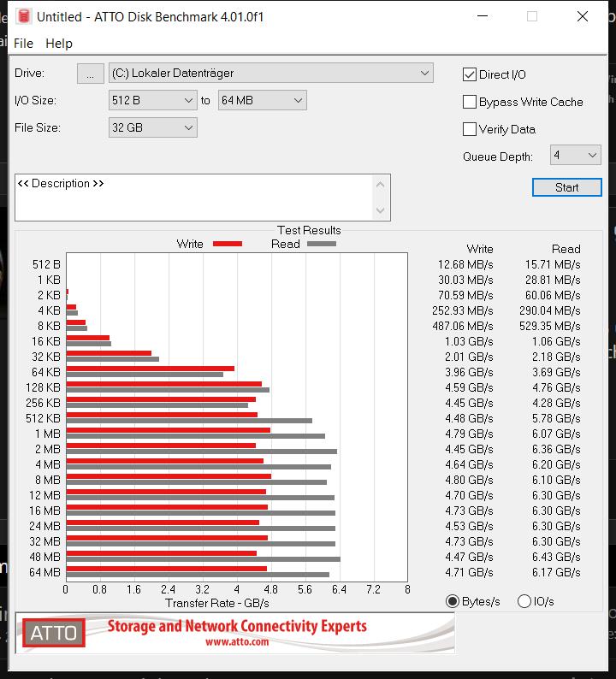This screenshot has height=679, width=616.
Task: Click the drive browse button
Action: click(x=90, y=74)
